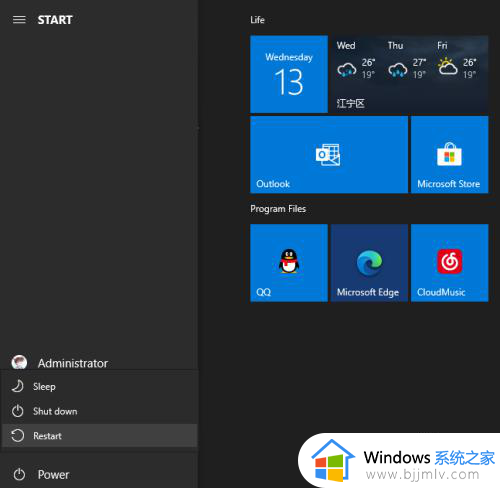Click the 江宁区 location label
The height and width of the screenshot is (488, 500).
(x=350, y=103)
